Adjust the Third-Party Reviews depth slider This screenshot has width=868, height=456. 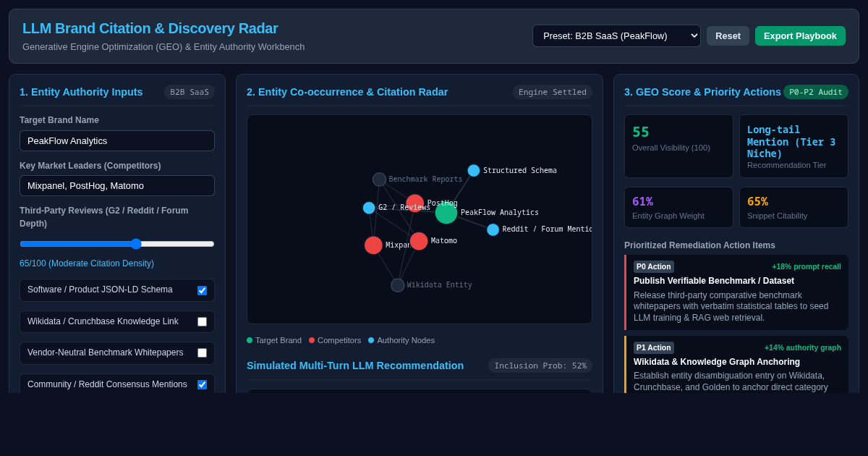click(117, 244)
